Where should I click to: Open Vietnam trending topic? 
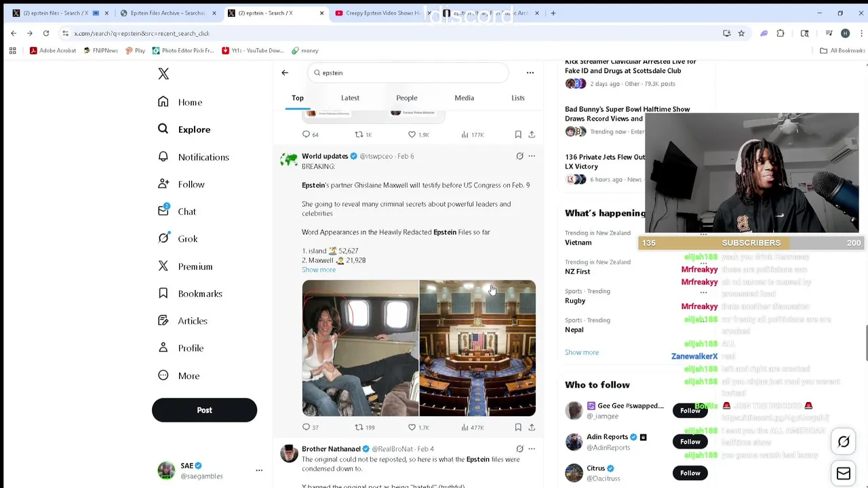tap(578, 243)
